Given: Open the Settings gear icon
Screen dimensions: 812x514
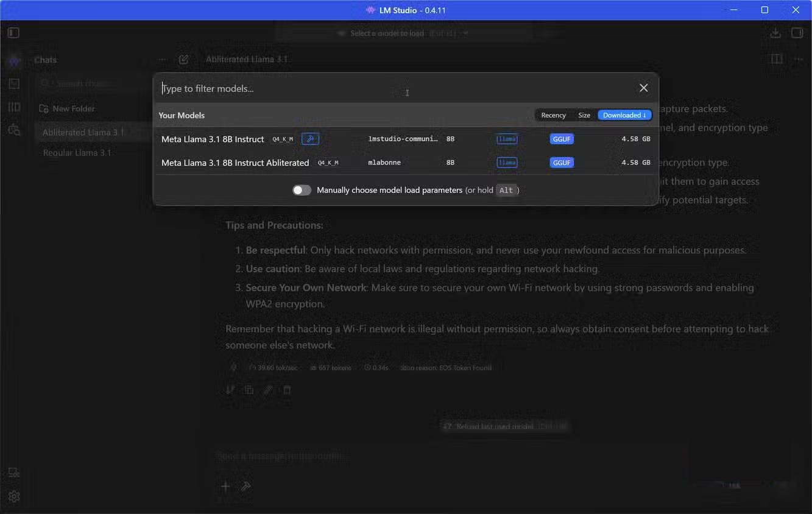Looking at the screenshot, I should pyautogui.click(x=14, y=496).
